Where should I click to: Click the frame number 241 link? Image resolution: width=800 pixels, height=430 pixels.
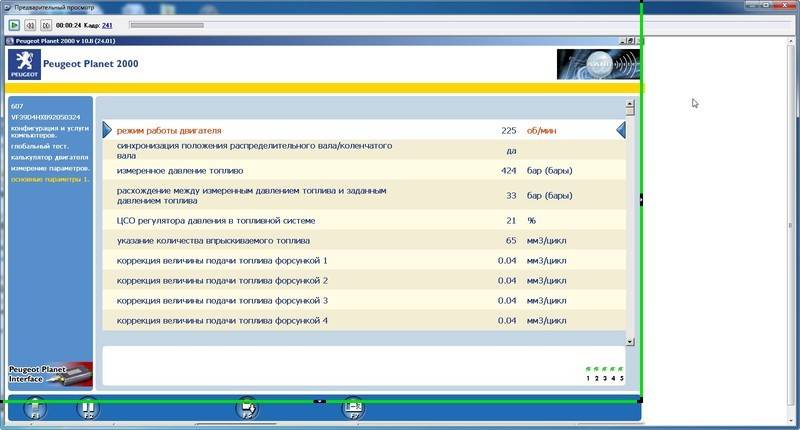point(107,24)
